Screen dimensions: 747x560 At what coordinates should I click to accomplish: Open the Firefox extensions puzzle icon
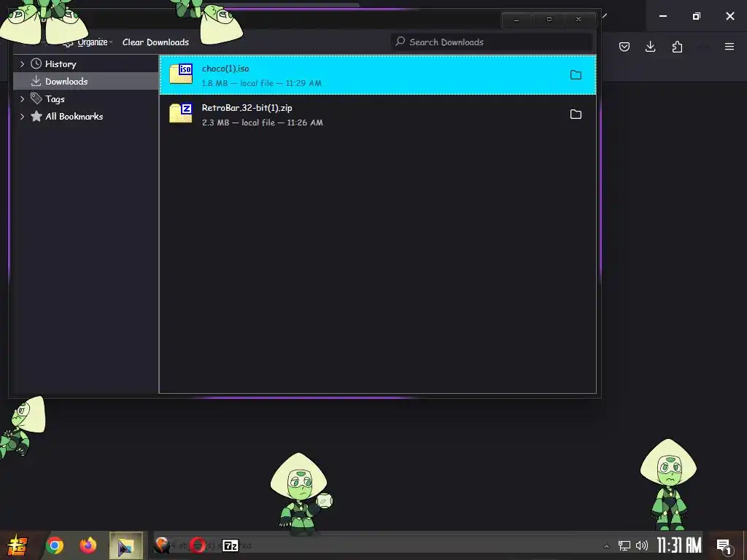coord(677,47)
